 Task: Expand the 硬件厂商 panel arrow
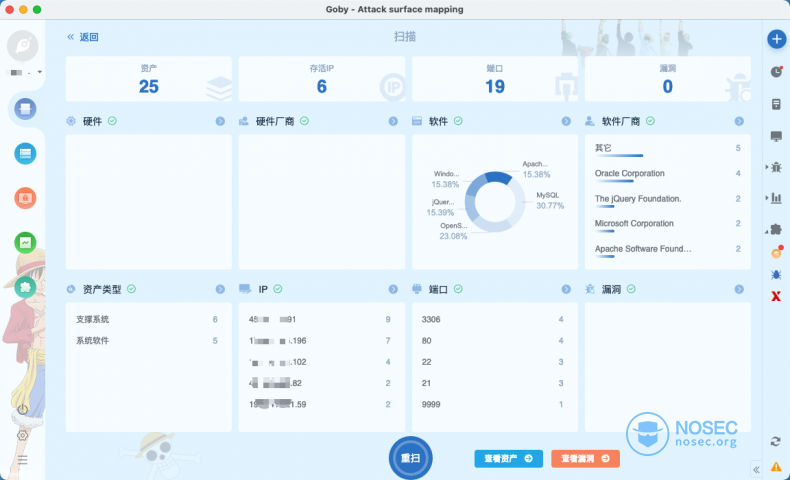click(x=393, y=121)
